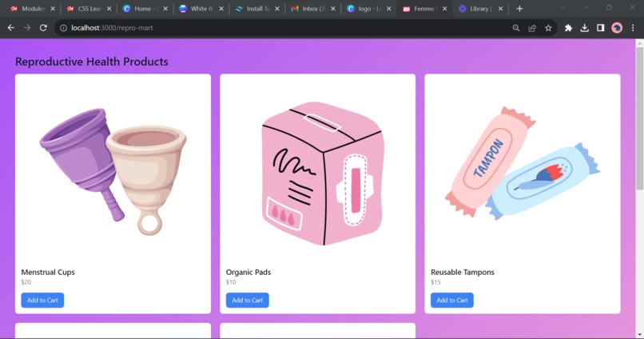Close the Femme tab
Viewport: 644px width, 339px height.
tap(444, 9)
